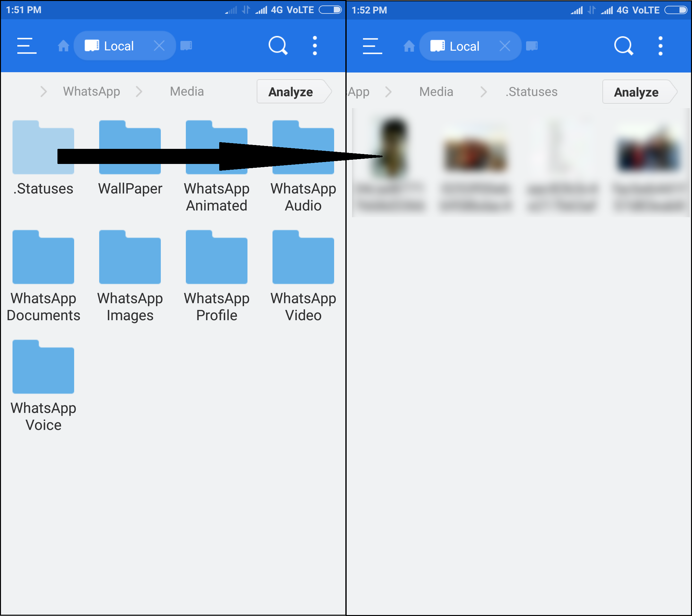Open the WhatsApp Audio folder
Viewport: 692px width, 616px height.
[303, 167]
